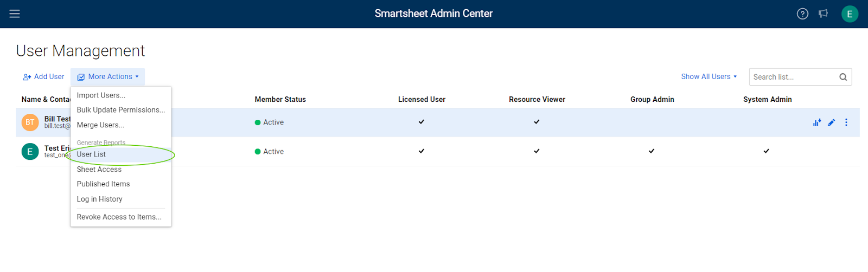Click the Group Admin column header
Viewport: 868px width, 272px height.
click(652, 100)
